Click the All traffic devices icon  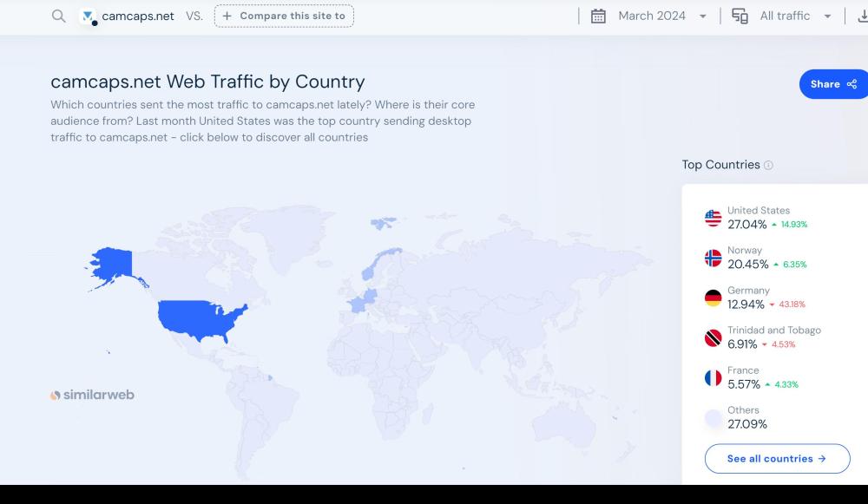pos(740,16)
